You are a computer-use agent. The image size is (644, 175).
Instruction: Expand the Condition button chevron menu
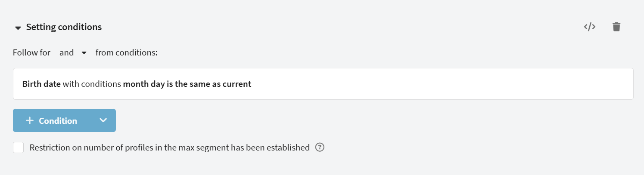103,120
